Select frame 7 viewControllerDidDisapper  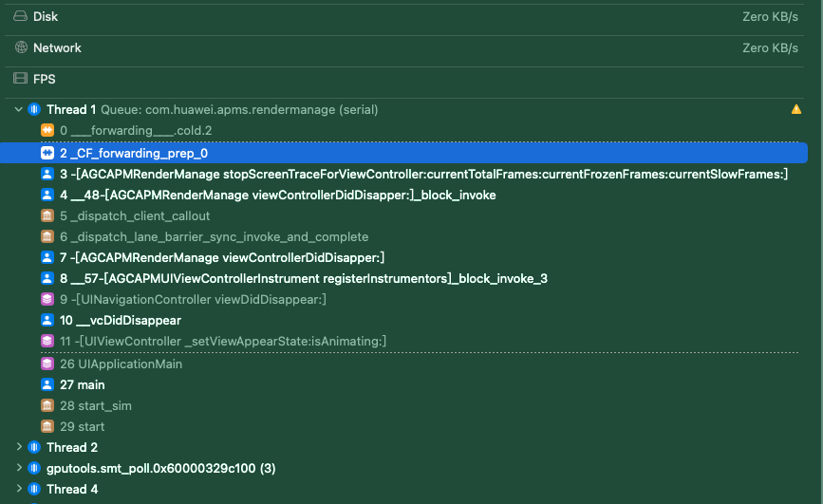coord(404,257)
